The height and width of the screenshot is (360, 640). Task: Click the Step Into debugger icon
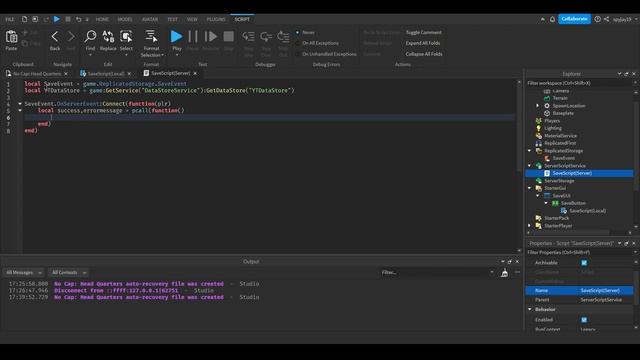248,37
